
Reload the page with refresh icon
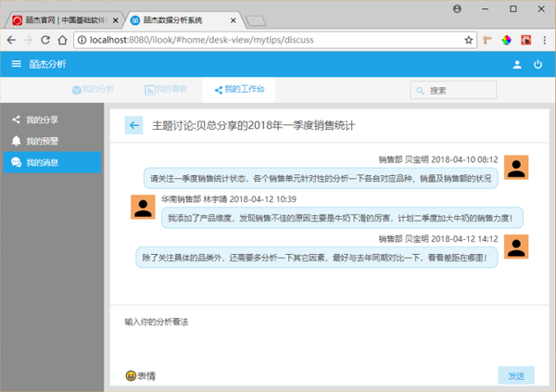coord(45,40)
